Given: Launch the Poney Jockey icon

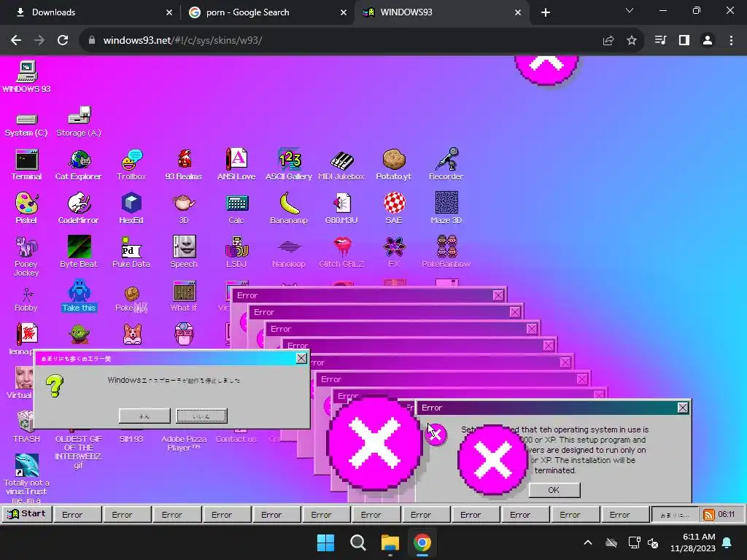Looking at the screenshot, I should [x=26, y=256].
